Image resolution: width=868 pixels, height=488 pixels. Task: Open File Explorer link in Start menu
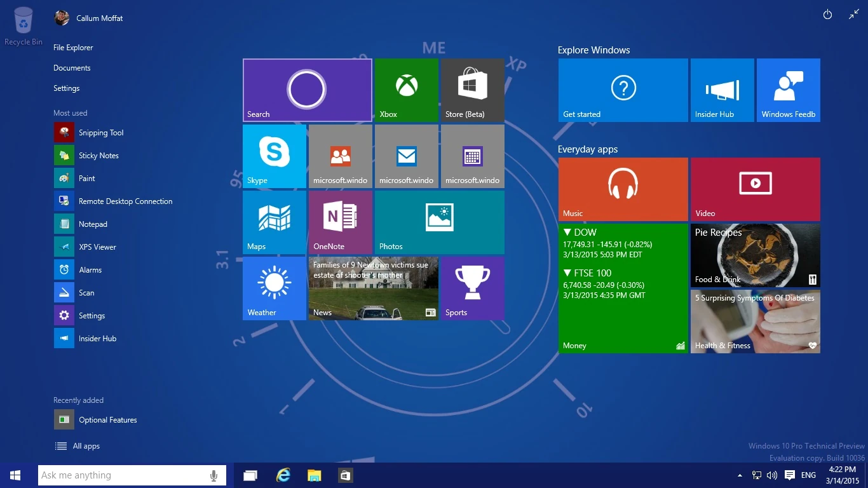(73, 48)
